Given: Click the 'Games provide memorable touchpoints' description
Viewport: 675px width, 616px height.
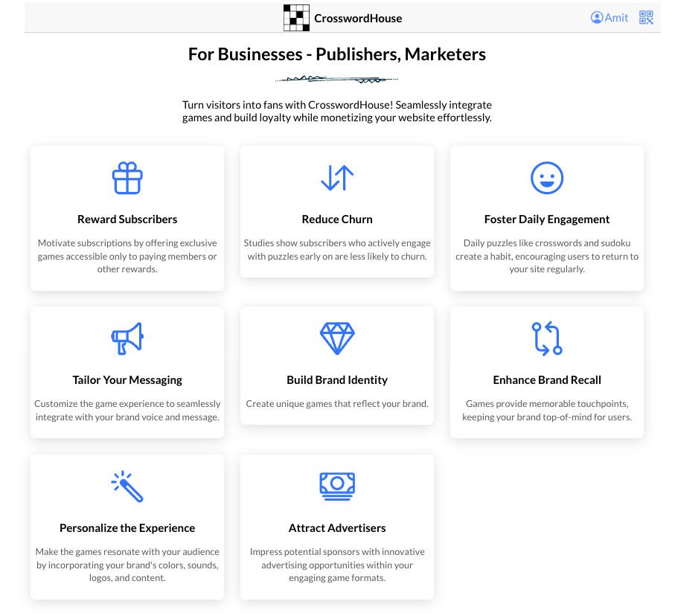Looking at the screenshot, I should click(547, 410).
